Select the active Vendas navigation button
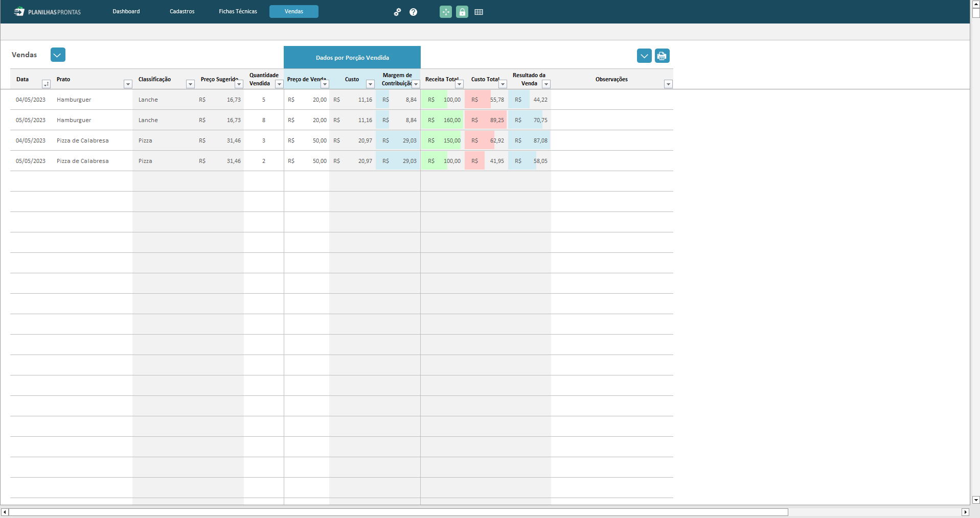 pos(294,11)
